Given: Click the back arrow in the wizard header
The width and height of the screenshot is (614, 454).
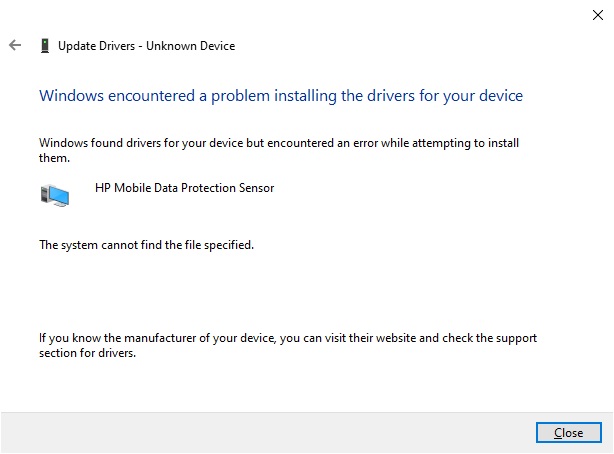Looking at the screenshot, I should [x=14, y=45].
